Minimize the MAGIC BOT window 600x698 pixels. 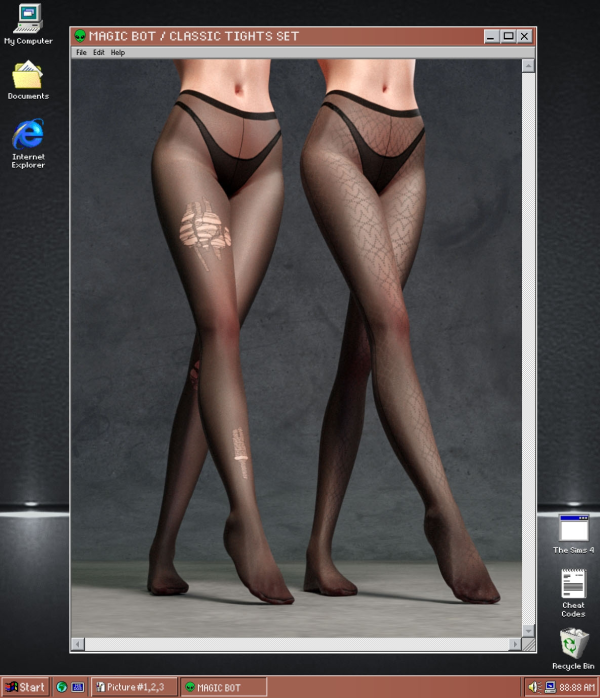[x=491, y=37]
